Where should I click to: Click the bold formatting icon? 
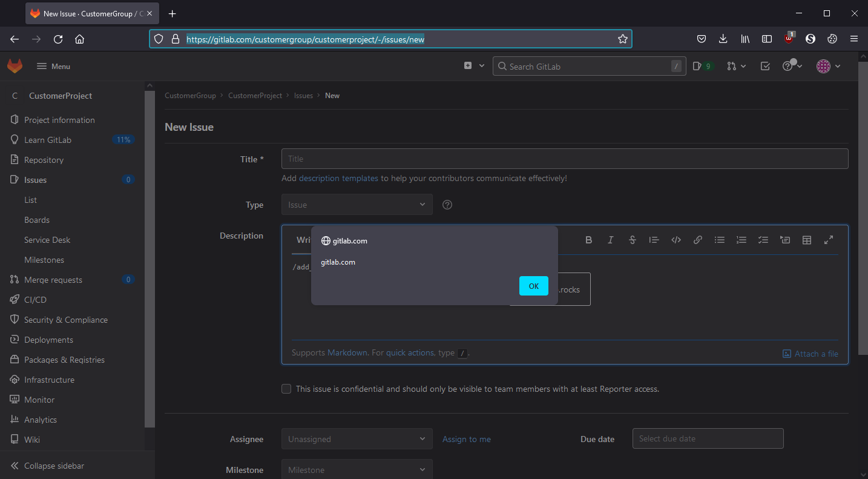click(588, 240)
